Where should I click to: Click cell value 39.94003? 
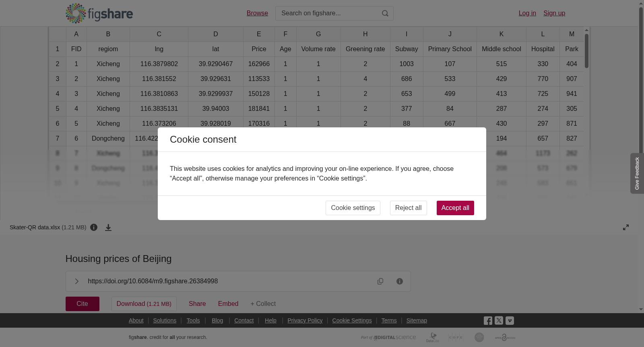pyautogui.click(x=216, y=109)
